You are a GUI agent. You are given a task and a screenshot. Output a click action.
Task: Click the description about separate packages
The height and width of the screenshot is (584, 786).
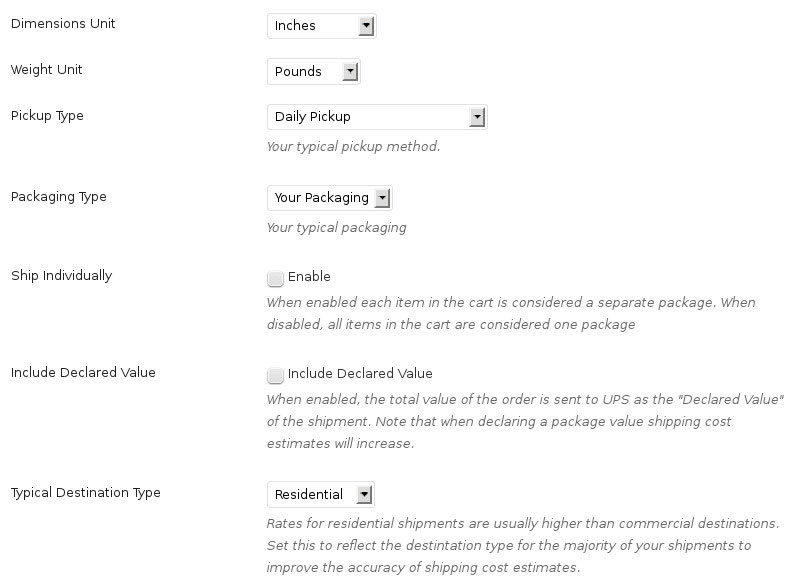[510, 313]
